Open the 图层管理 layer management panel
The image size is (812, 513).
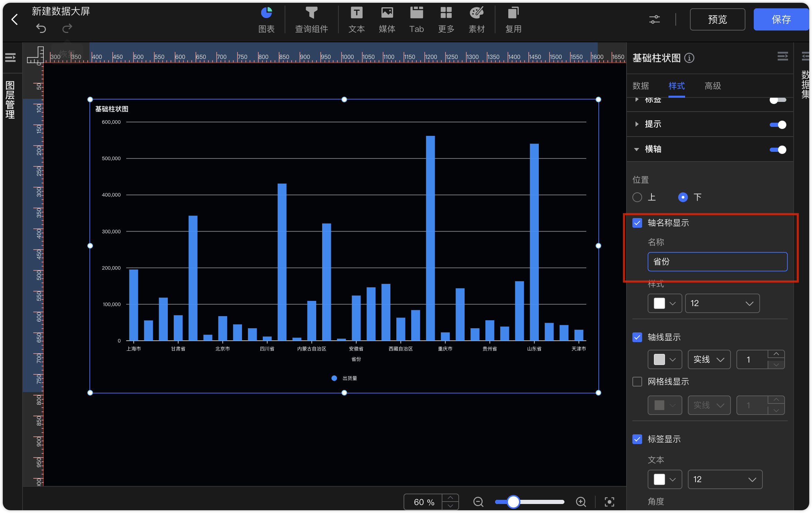click(10, 100)
